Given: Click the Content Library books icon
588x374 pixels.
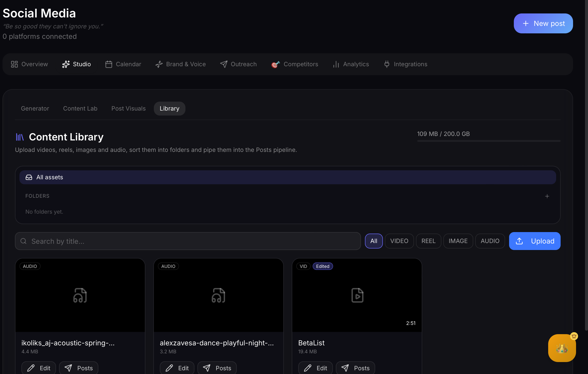Looking at the screenshot, I should point(20,137).
